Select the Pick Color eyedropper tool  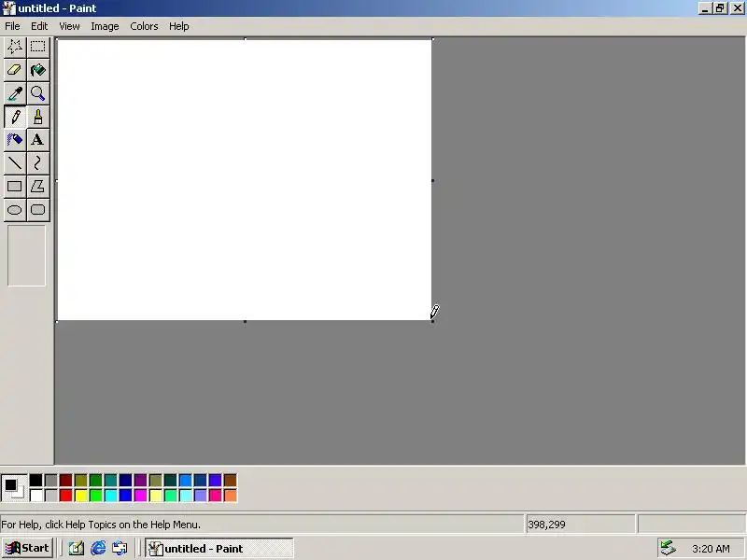click(x=15, y=93)
